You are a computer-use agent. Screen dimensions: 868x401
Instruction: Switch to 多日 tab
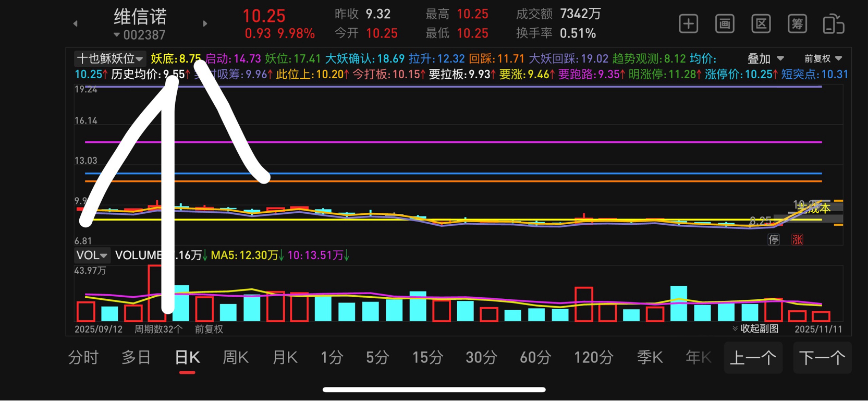(136, 358)
